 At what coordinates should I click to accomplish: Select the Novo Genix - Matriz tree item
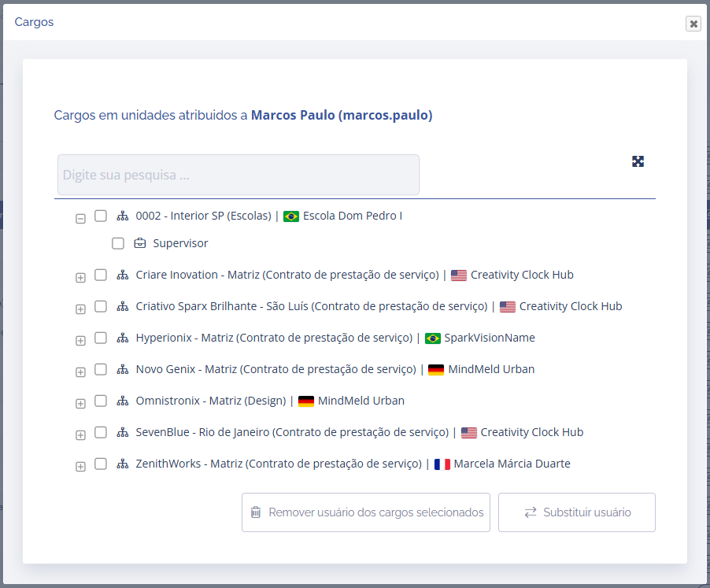[x=275, y=369]
